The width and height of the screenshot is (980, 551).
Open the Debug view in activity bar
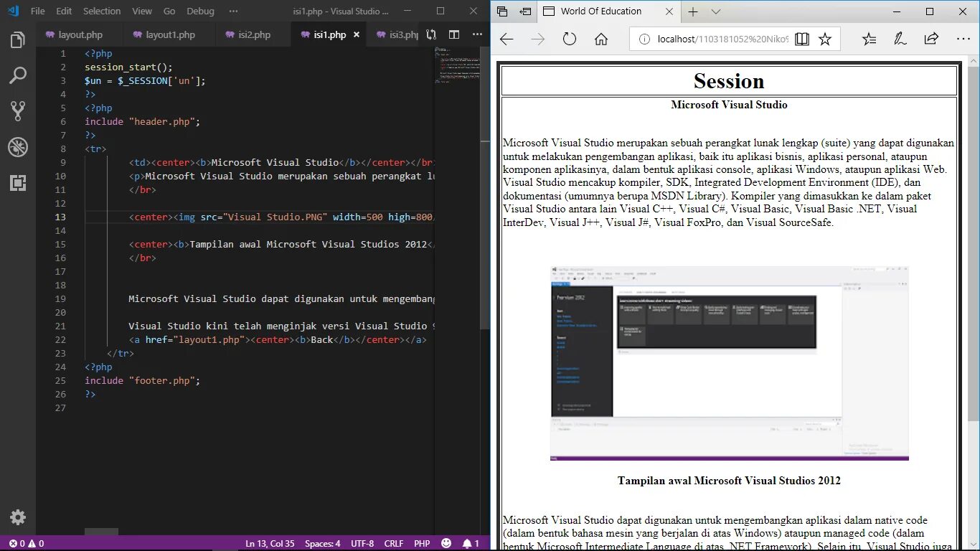18,148
